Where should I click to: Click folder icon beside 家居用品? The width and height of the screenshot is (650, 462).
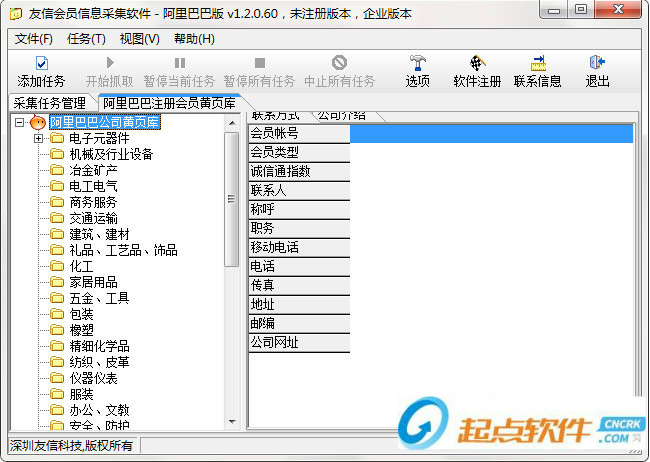coord(57,282)
